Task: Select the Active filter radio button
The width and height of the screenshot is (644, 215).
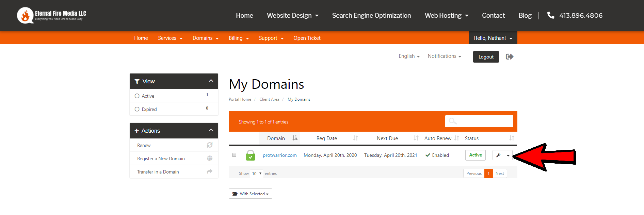Action: pyautogui.click(x=137, y=96)
